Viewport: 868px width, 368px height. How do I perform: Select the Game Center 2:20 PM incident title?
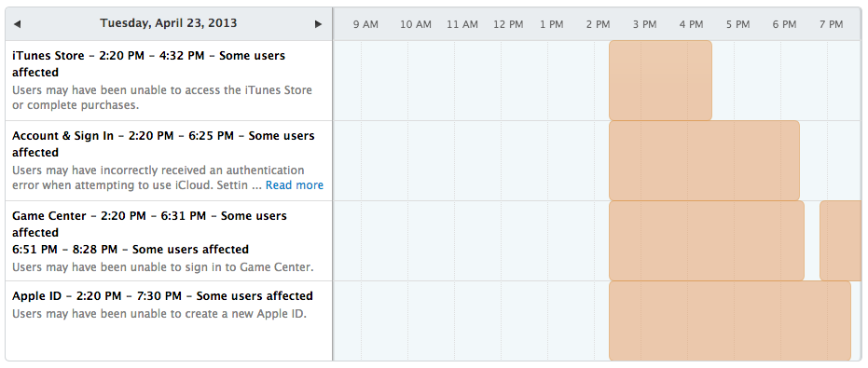(149, 225)
